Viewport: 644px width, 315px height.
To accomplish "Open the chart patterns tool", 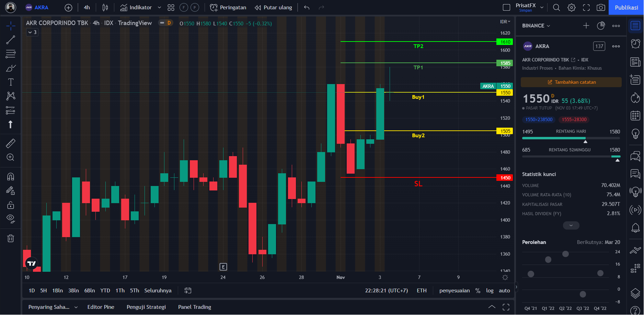I will click(x=11, y=96).
